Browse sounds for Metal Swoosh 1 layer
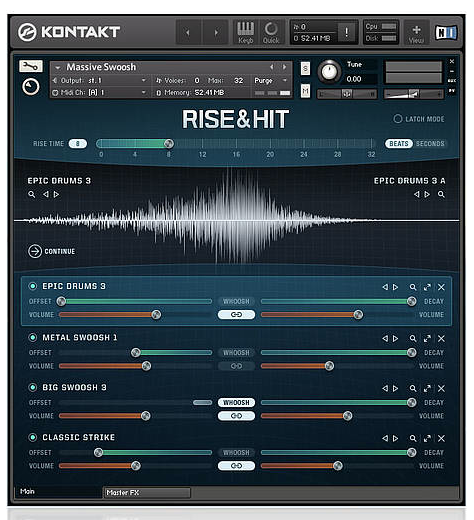 413,338
